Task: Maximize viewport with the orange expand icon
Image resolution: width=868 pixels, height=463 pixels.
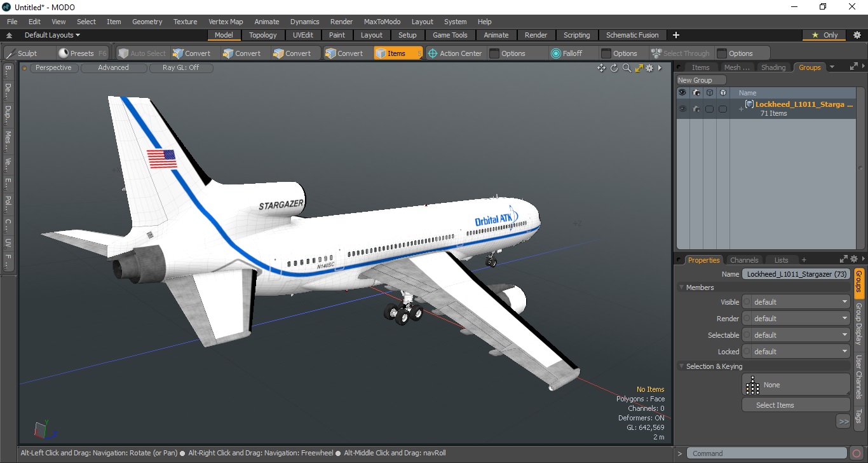Action: [639, 68]
